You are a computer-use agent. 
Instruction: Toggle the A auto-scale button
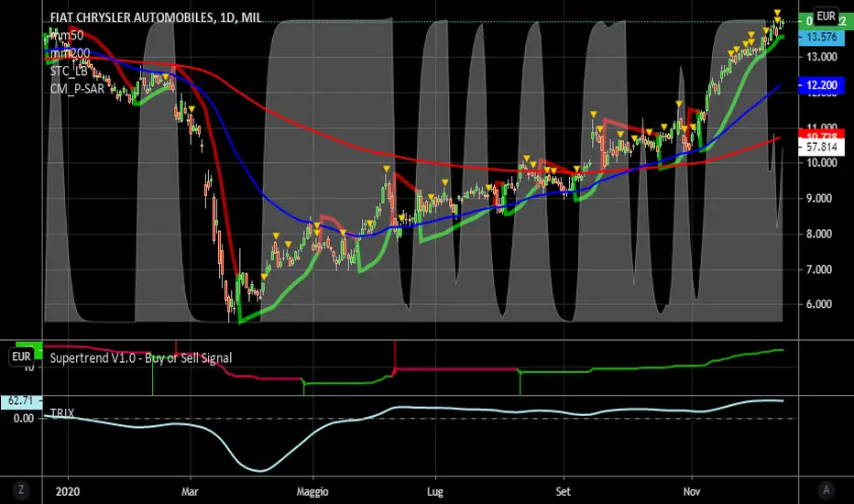pyautogui.click(x=827, y=490)
